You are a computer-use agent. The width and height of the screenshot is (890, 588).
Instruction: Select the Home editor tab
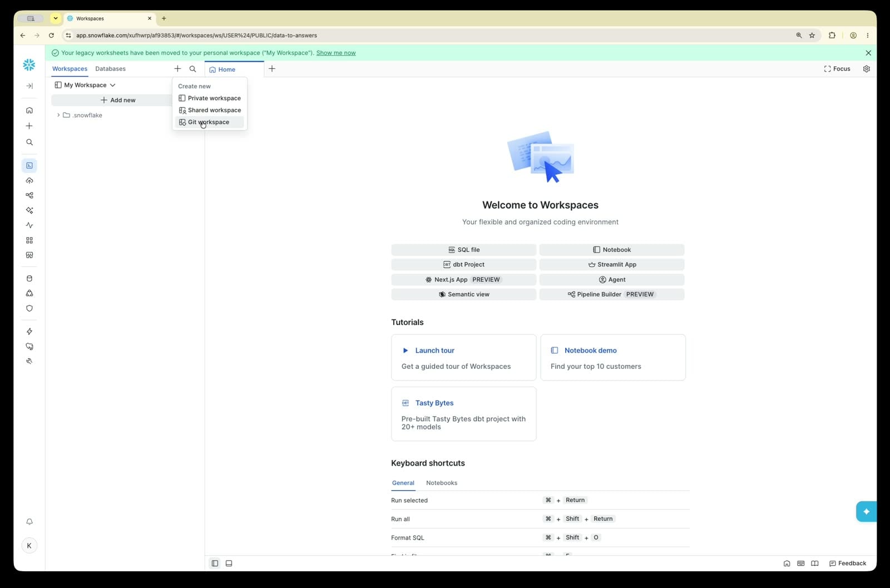coord(234,70)
